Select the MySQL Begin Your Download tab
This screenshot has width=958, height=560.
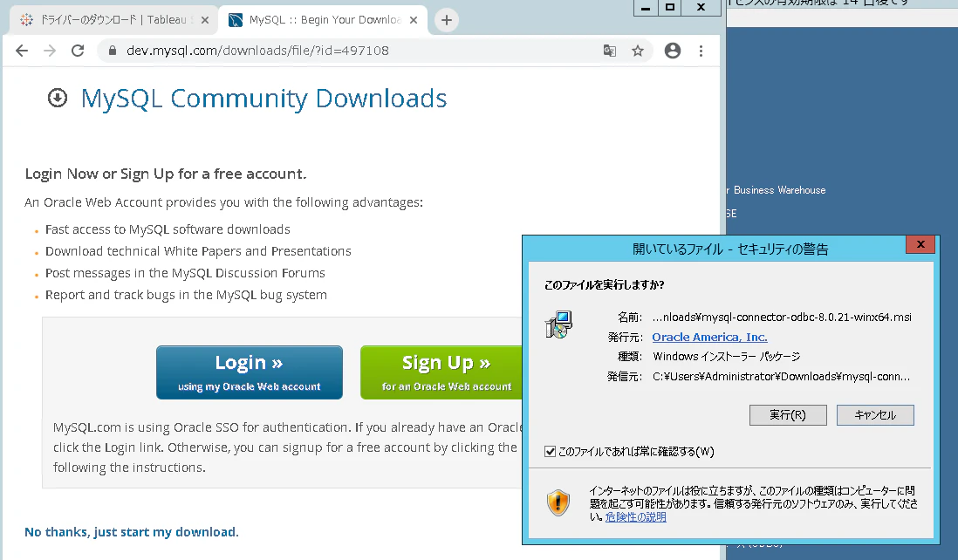(324, 20)
